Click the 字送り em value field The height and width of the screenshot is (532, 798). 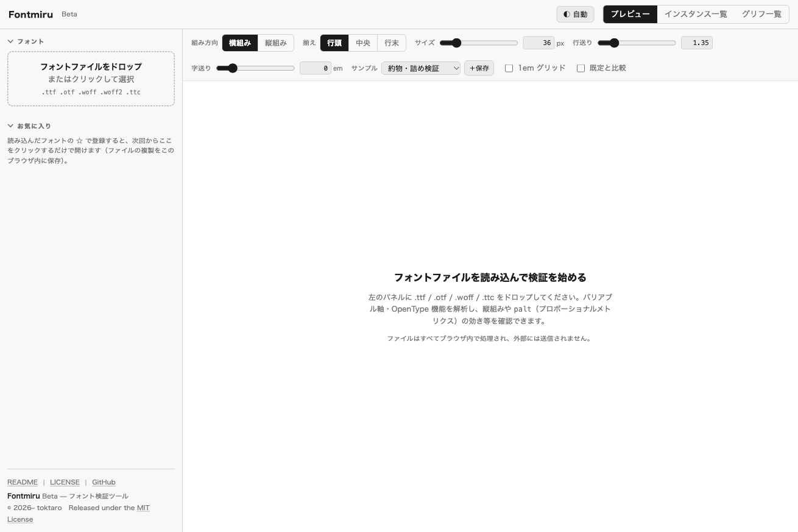[315, 68]
